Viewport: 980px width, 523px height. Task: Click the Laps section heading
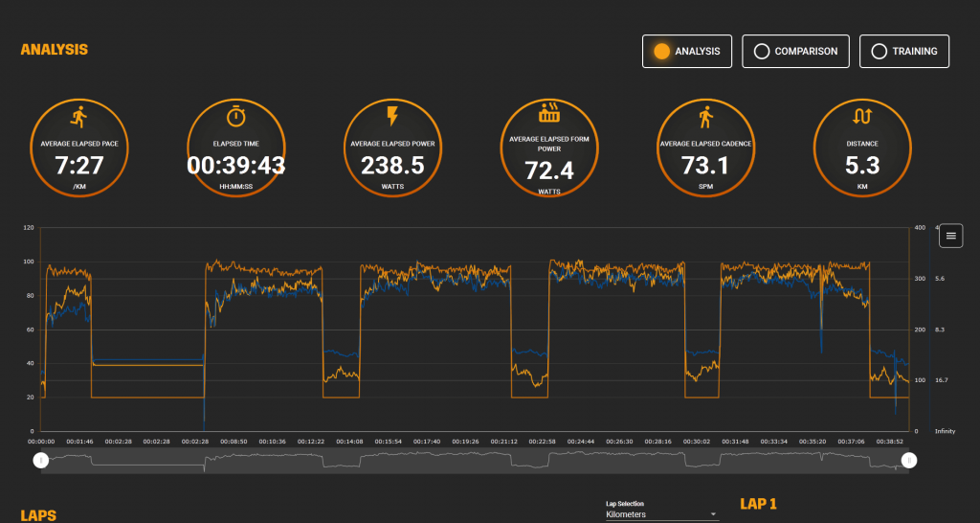click(38, 515)
